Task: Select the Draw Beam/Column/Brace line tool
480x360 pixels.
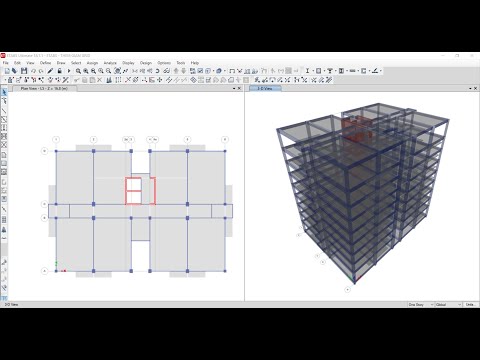Action: click(x=4, y=111)
